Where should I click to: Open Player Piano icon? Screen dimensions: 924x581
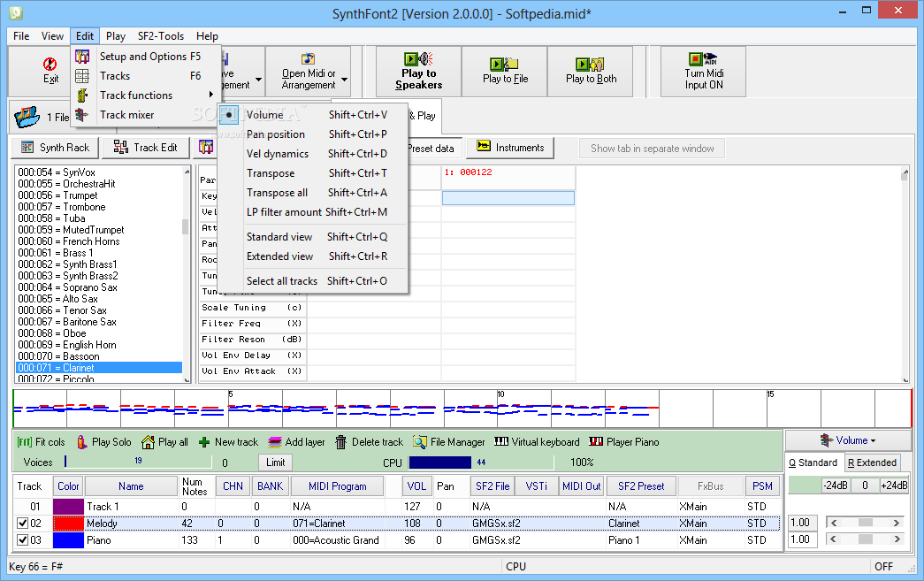(x=596, y=441)
